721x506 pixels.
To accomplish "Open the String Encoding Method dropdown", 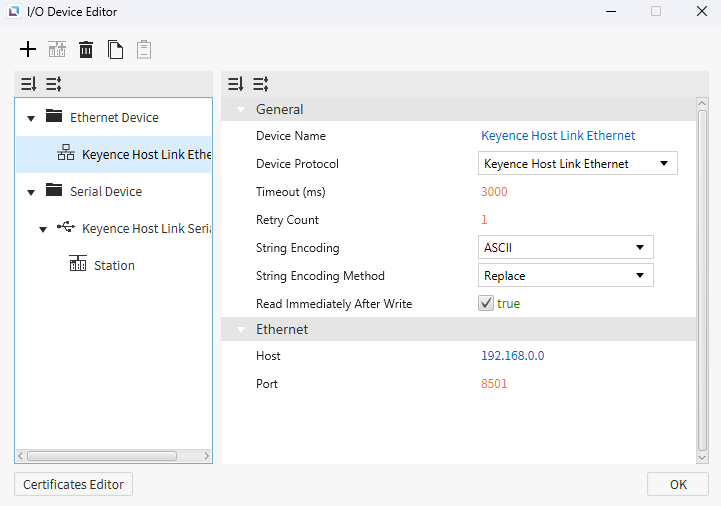I will (565, 275).
